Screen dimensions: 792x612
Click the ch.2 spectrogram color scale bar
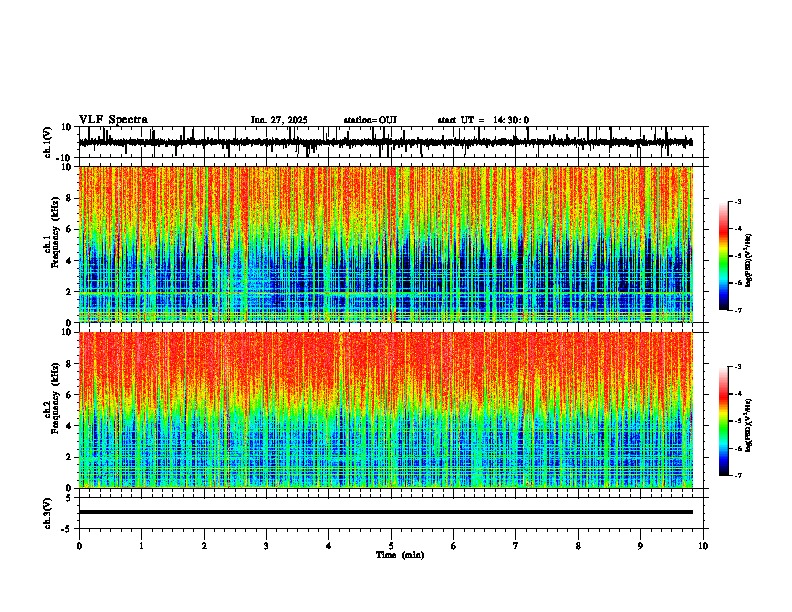(724, 421)
